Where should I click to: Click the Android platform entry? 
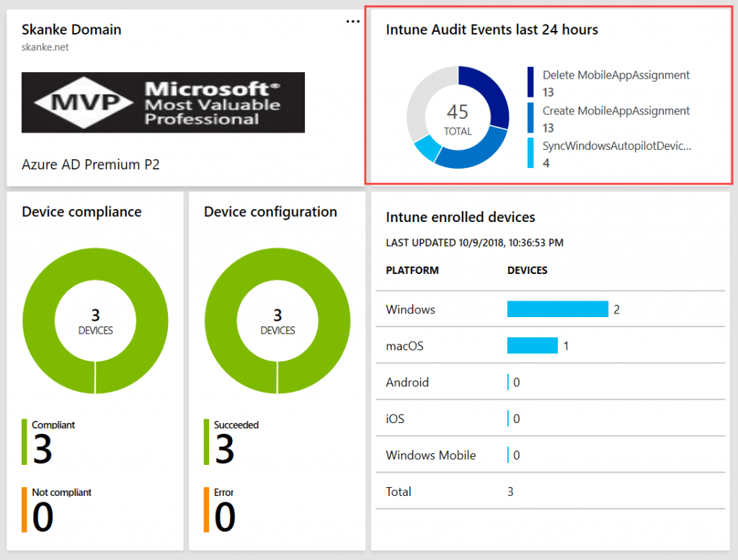(x=409, y=382)
